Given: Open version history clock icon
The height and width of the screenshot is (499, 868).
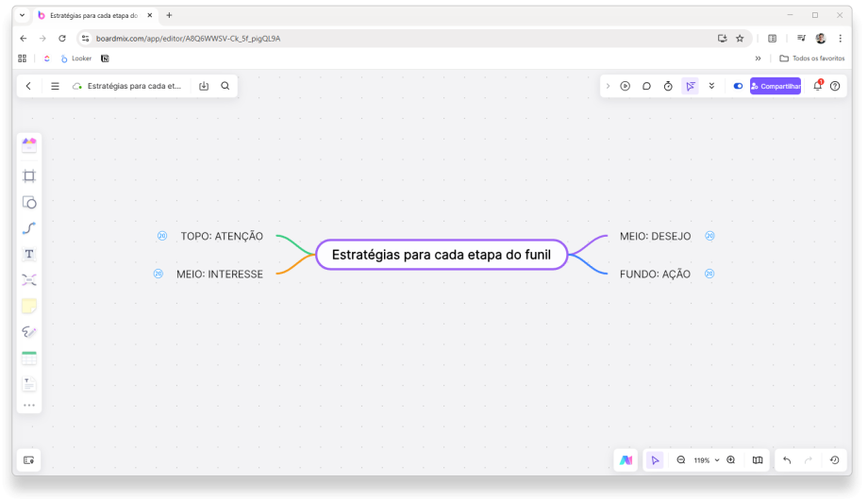Looking at the screenshot, I should [x=835, y=460].
